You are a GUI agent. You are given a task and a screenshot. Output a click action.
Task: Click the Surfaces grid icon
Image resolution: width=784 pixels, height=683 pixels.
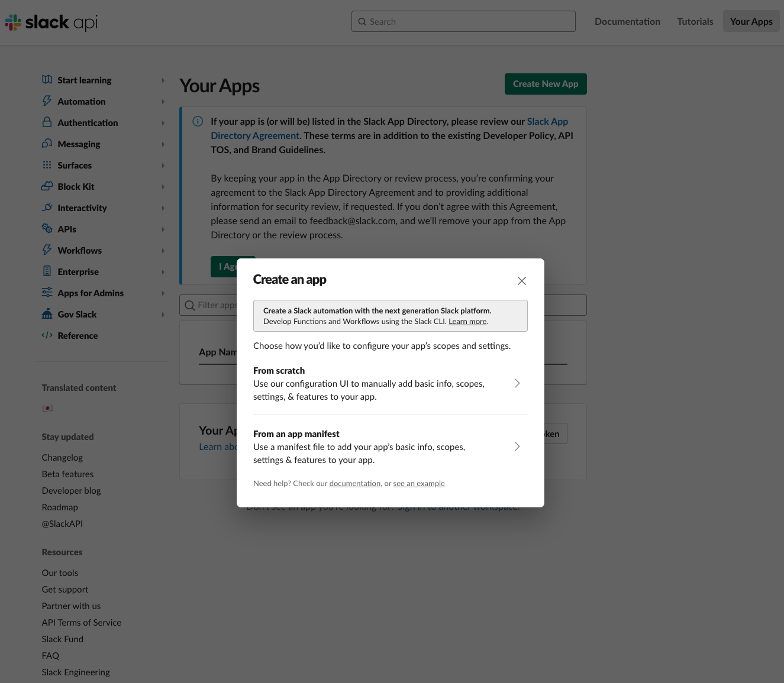click(47, 165)
